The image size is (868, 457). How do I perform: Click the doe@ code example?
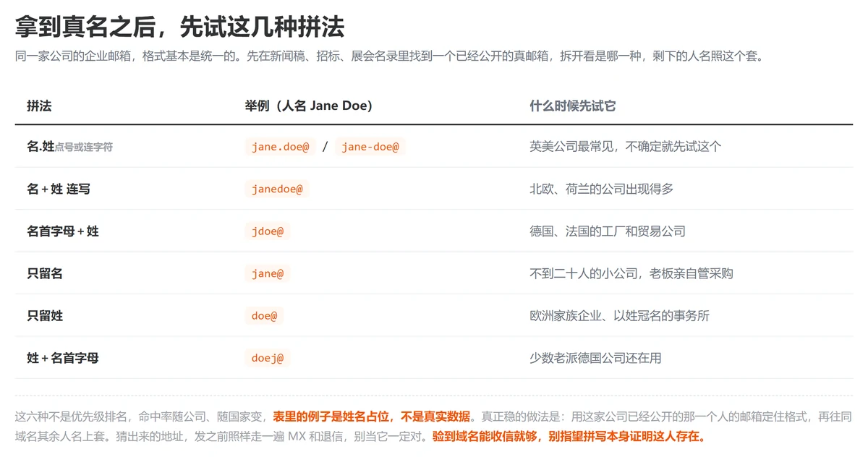pyautogui.click(x=264, y=316)
